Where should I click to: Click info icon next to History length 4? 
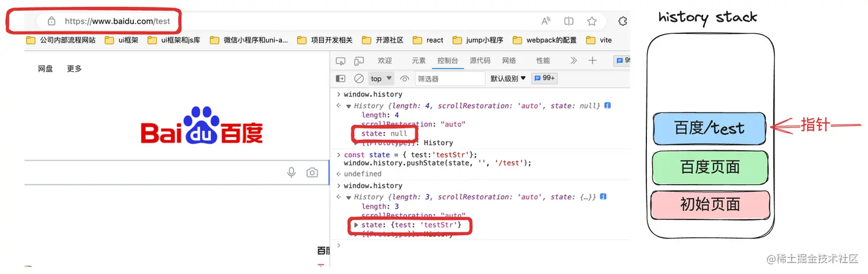[x=607, y=105]
